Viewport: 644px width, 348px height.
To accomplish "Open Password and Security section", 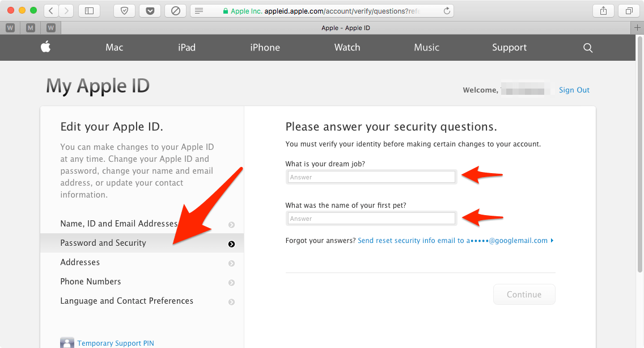I will pos(142,243).
